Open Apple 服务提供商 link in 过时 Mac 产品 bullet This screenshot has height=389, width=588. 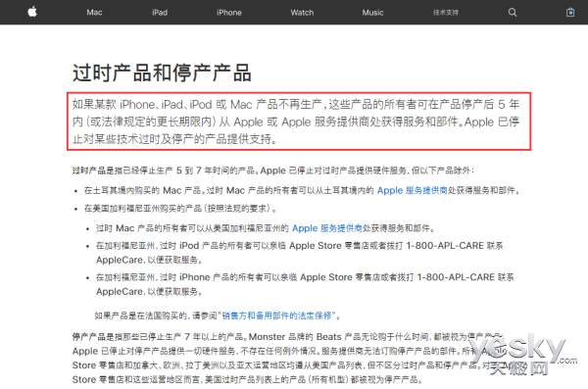coord(327,228)
